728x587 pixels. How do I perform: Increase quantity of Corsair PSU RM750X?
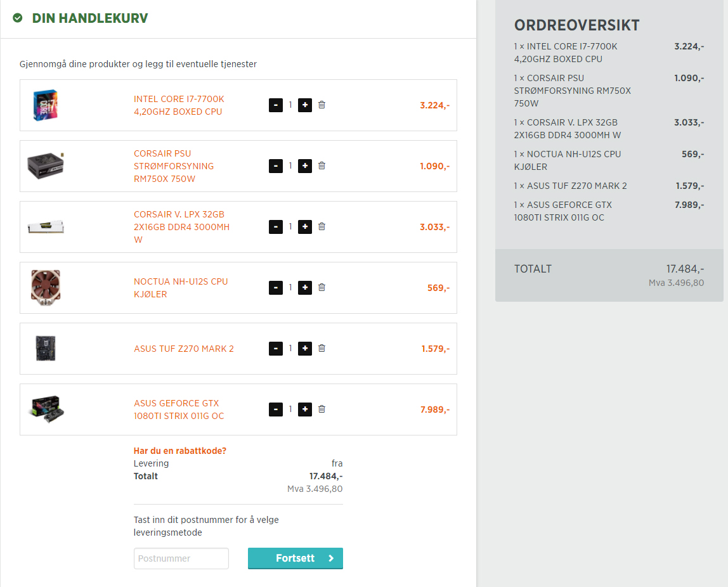(x=305, y=166)
